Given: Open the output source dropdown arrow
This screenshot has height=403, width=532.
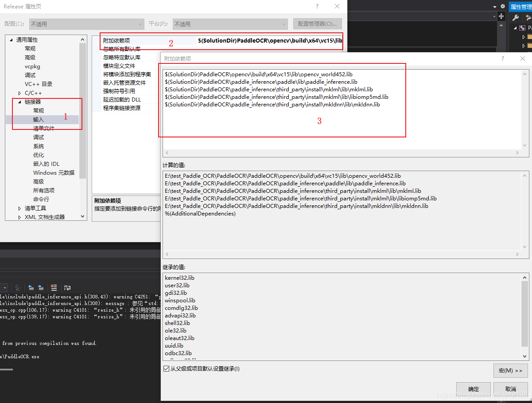Looking at the screenshot, I should 4,287.
